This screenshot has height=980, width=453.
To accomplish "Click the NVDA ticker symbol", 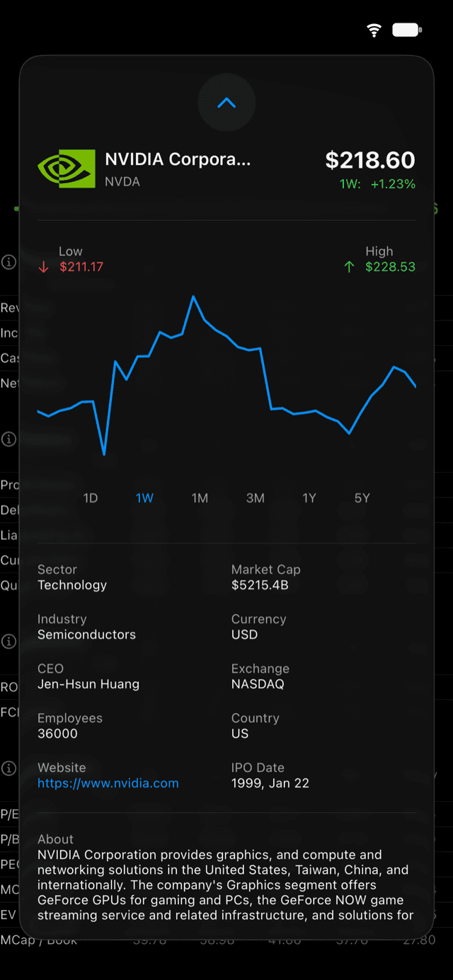I will [x=122, y=182].
